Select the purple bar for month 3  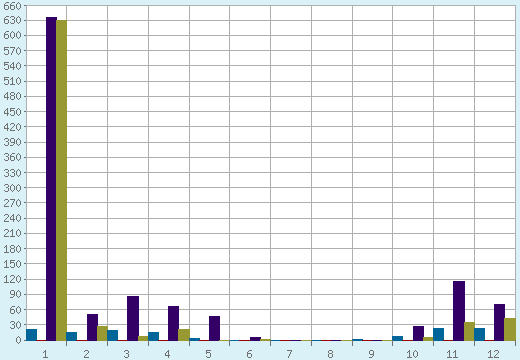pos(133,318)
